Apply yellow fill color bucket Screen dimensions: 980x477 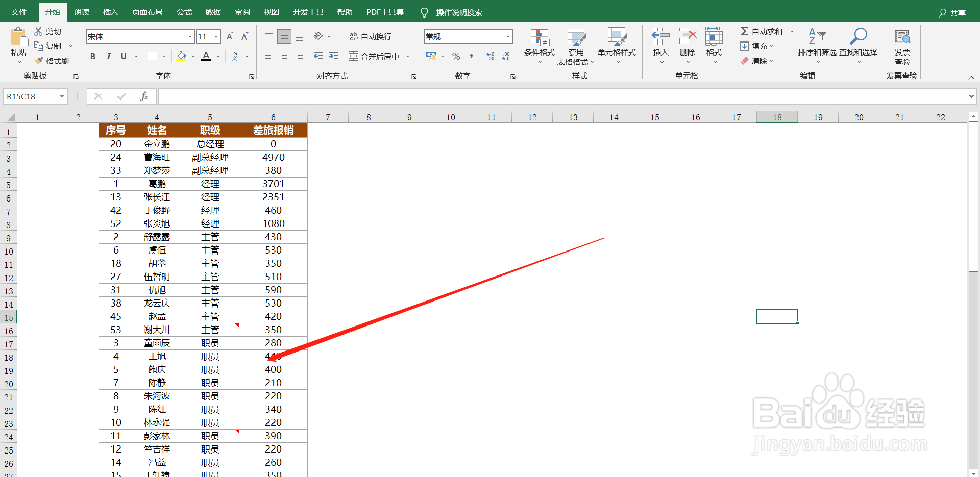(181, 56)
